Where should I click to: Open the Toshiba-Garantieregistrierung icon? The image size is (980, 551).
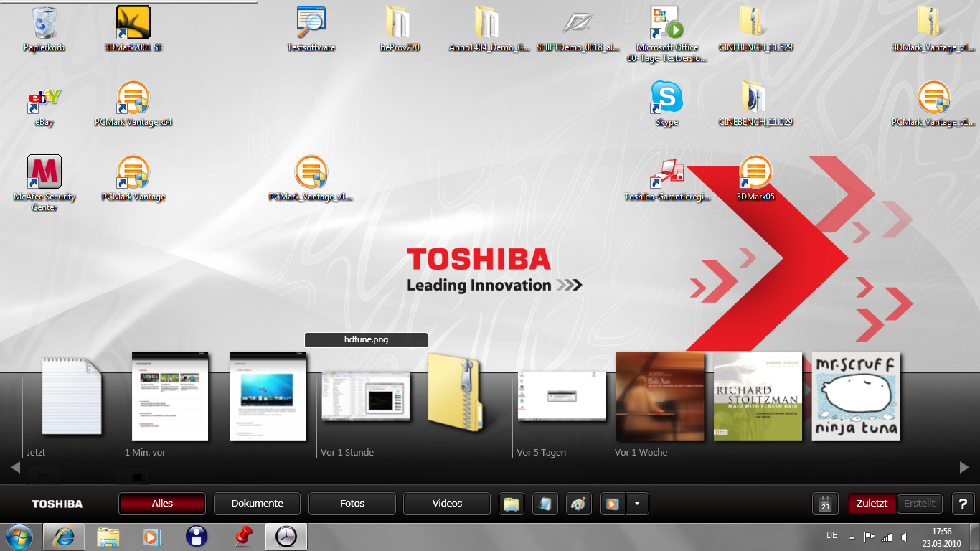667,178
